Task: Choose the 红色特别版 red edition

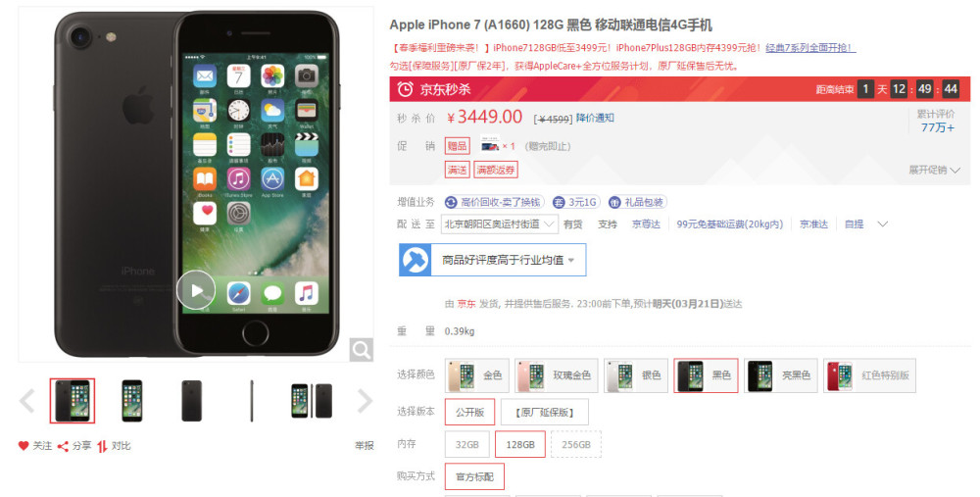Action: point(869,375)
